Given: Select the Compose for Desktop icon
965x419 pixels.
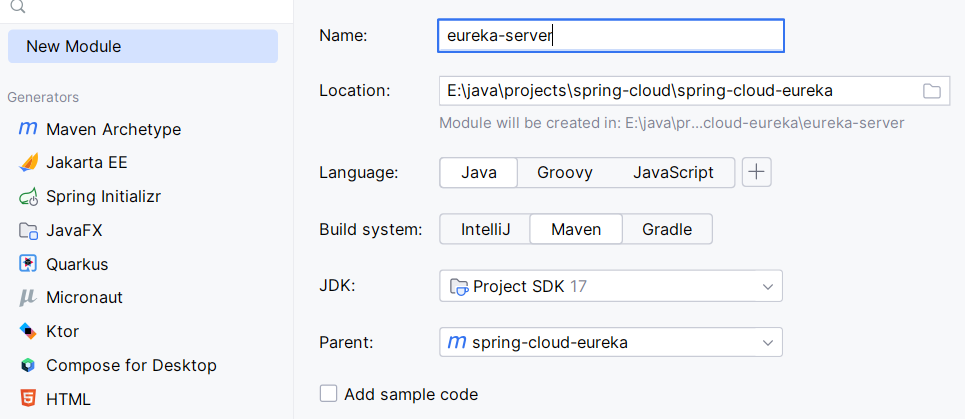Looking at the screenshot, I should (x=28, y=365).
